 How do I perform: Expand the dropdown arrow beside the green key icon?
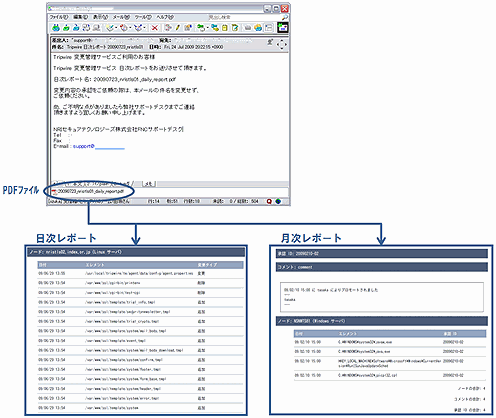(207, 28)
